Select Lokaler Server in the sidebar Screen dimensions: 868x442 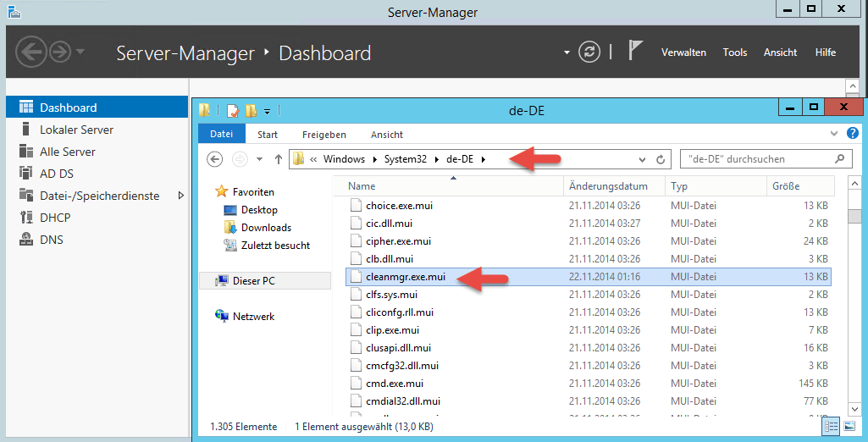click(x=76, y=130)
